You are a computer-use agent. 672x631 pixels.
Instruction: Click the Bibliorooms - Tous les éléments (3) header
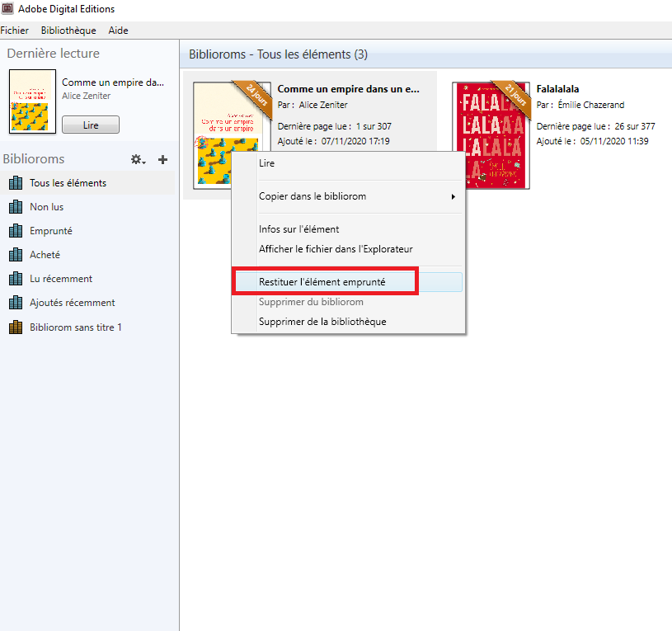278,54
